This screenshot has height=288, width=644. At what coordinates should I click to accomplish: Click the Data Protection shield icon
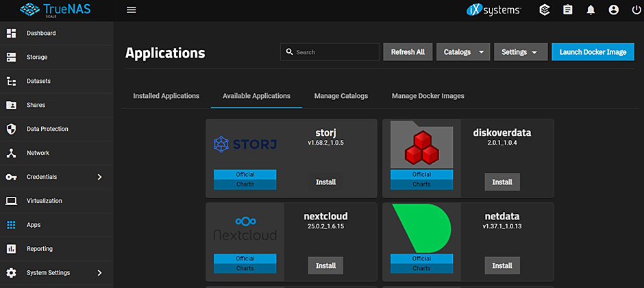pos(11,129)
